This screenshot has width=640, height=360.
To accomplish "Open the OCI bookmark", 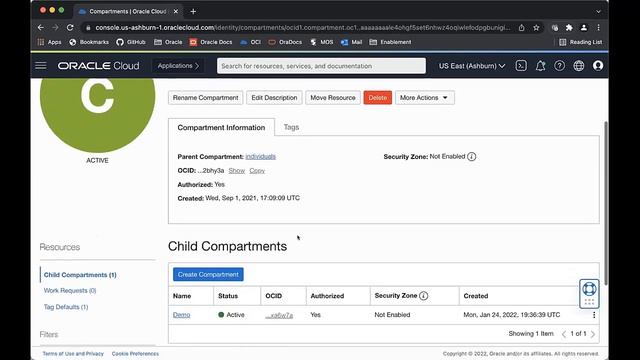I will [x=251, y=42].
